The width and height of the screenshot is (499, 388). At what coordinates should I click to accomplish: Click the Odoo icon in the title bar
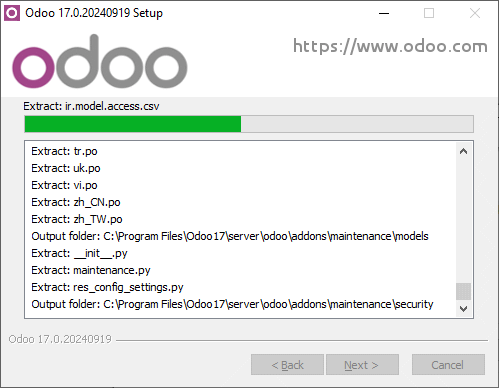pyautogui.click(x=12, y=13)
